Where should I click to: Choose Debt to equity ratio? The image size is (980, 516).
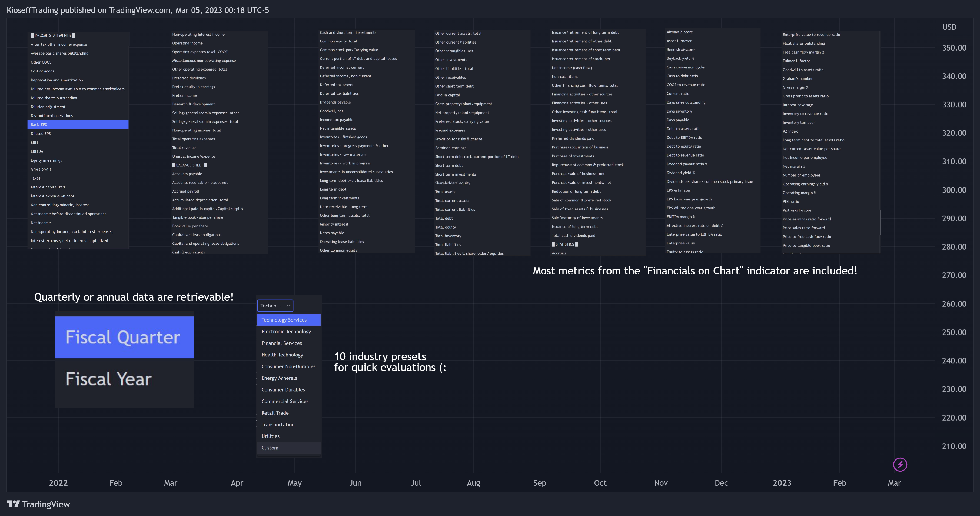684,146
